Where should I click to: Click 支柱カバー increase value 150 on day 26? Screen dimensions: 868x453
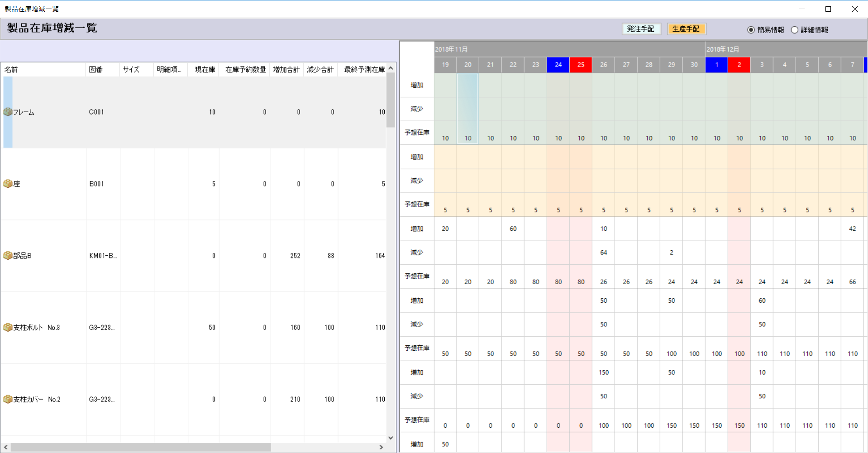coord(604,372)
